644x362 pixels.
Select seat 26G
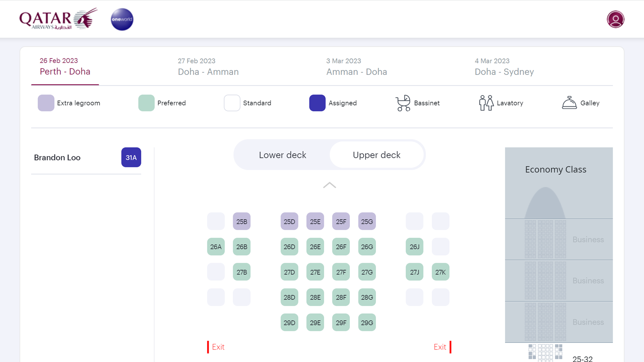367,247
